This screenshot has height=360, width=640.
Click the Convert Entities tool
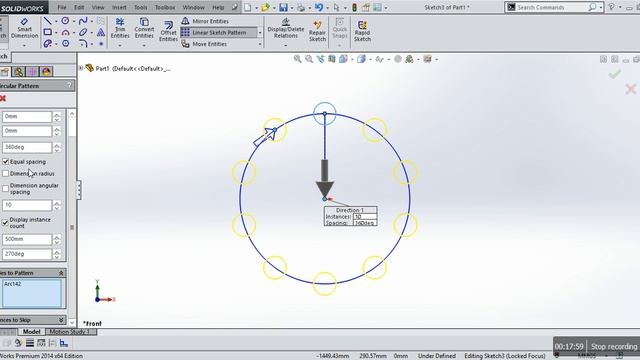pyautogui.click(x=144, y=28)
